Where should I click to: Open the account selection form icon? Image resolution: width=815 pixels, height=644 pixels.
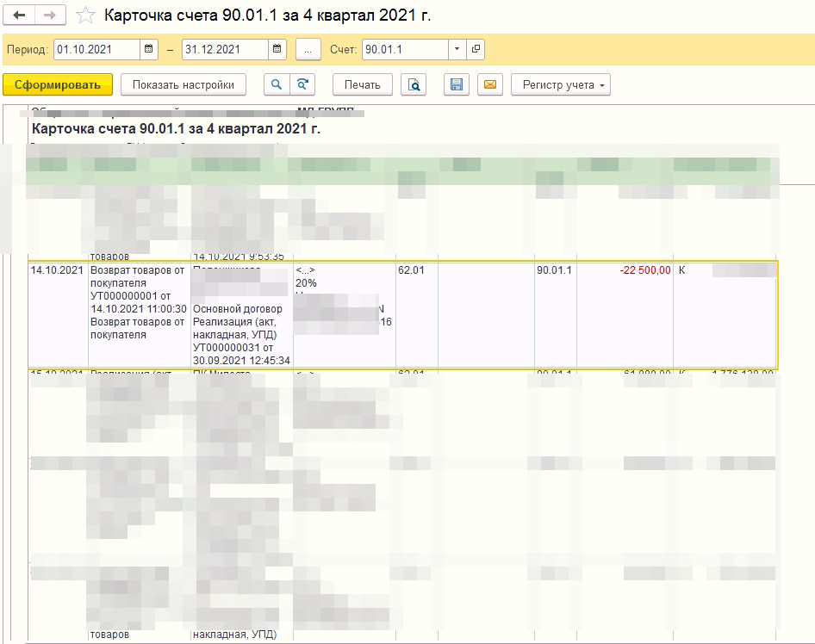pos(476,50)
